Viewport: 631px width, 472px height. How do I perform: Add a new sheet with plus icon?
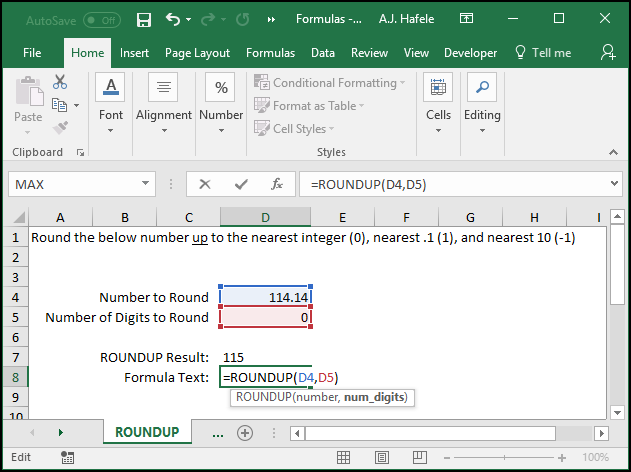pyautogui.click(x=245, y=433)
